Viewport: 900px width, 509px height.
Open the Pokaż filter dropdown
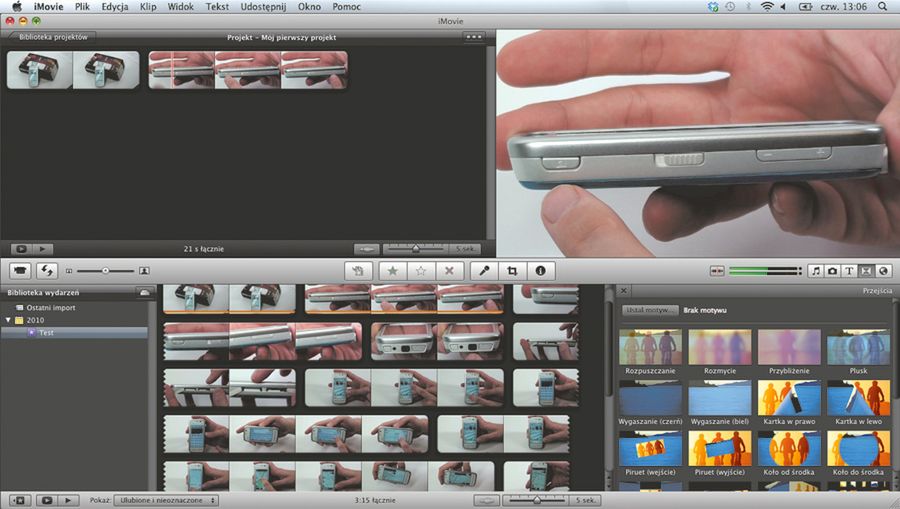[165, 500]
